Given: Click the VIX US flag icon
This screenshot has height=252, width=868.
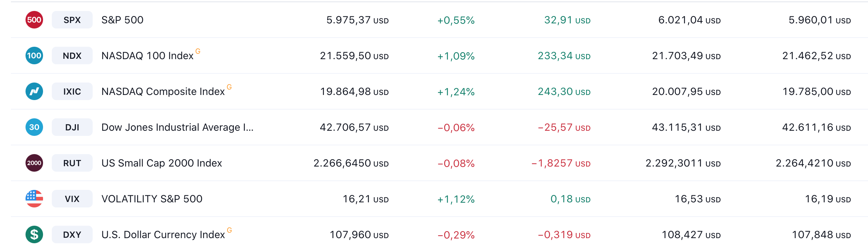Looking at the screenshot, I should tap(34, 199).
